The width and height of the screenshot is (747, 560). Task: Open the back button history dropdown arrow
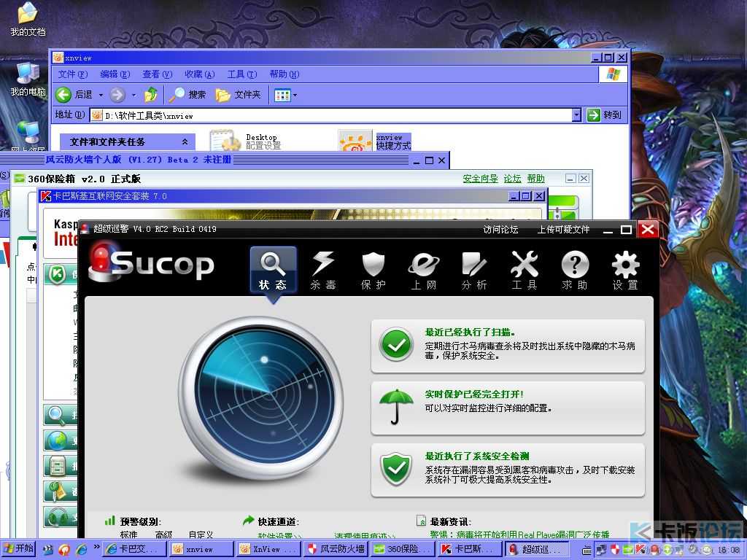[x=101, y=96]
